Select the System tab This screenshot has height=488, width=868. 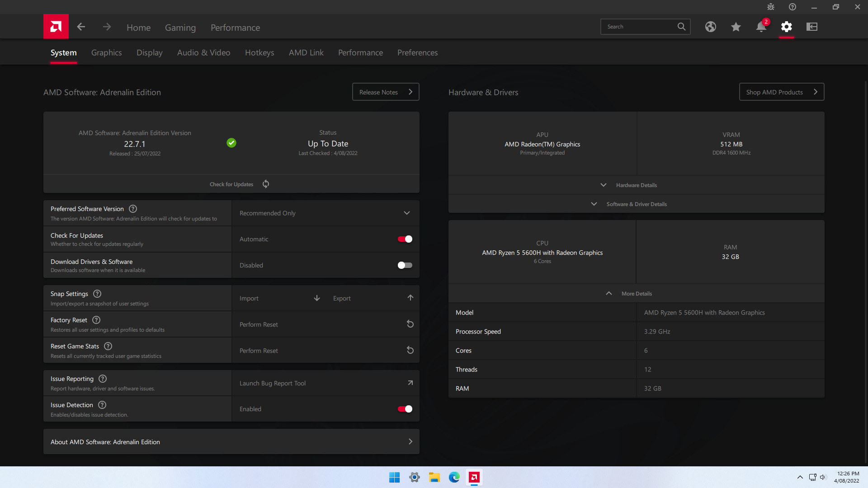(x=64, y=52)
